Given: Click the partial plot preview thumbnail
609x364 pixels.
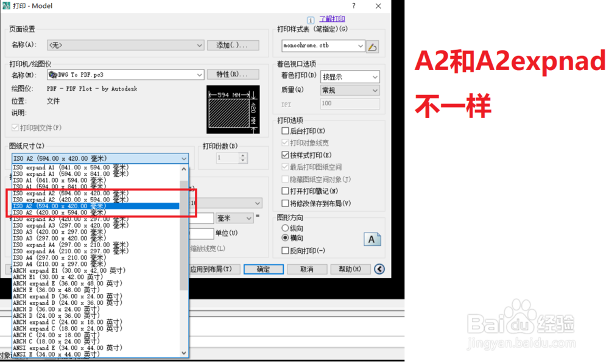Looking at the screenshot, I should (x=233, y=110).
